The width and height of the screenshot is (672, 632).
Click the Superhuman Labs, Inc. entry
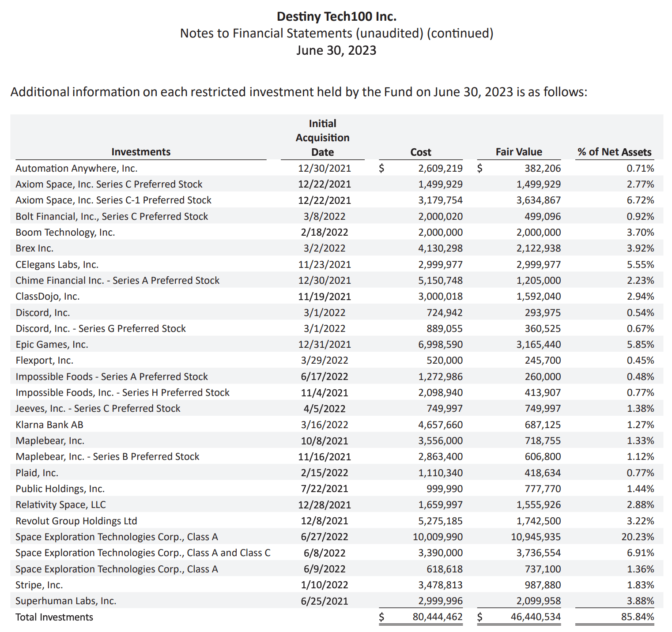[x=66, y=601]
